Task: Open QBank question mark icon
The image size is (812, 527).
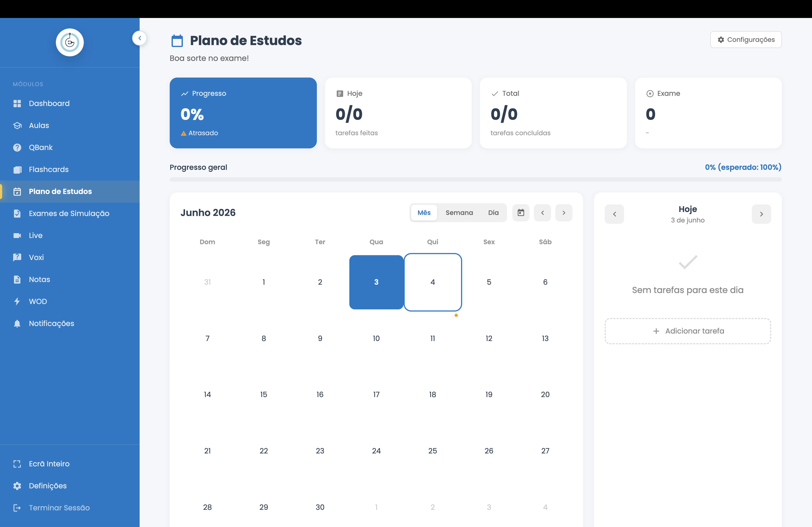Action: pyautogui.click(x=17, y=147)
